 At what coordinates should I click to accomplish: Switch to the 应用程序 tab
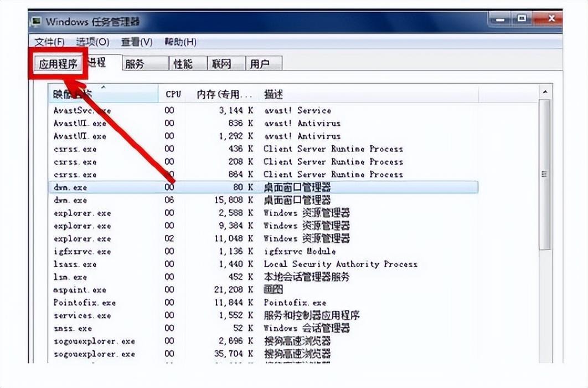(x=58, y=64)
